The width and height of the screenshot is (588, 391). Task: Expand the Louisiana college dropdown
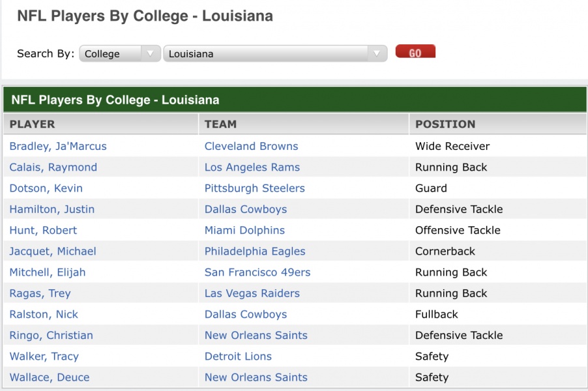tap(275, 53)
